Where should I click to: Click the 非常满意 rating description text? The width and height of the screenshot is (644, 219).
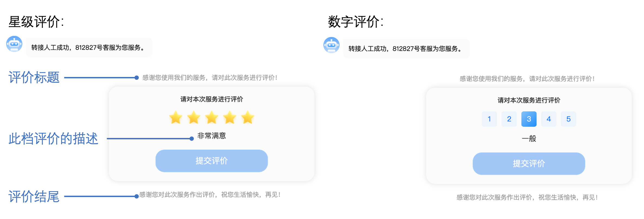pos(211,136)
